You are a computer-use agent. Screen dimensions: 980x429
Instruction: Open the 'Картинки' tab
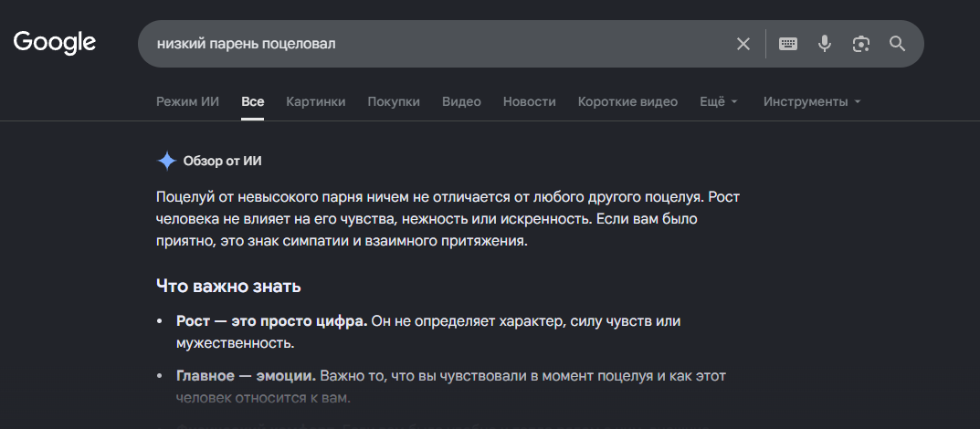point(316,102)
